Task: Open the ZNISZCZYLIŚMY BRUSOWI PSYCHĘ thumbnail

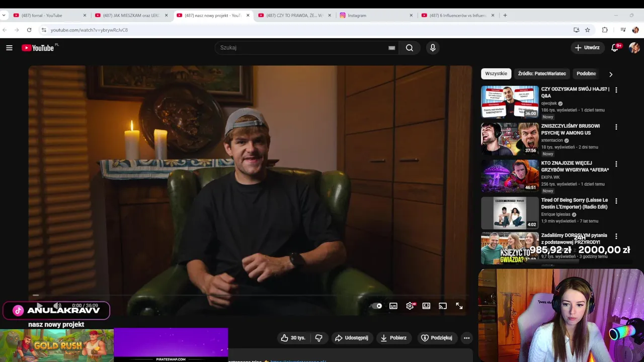Action: point(510,139)
